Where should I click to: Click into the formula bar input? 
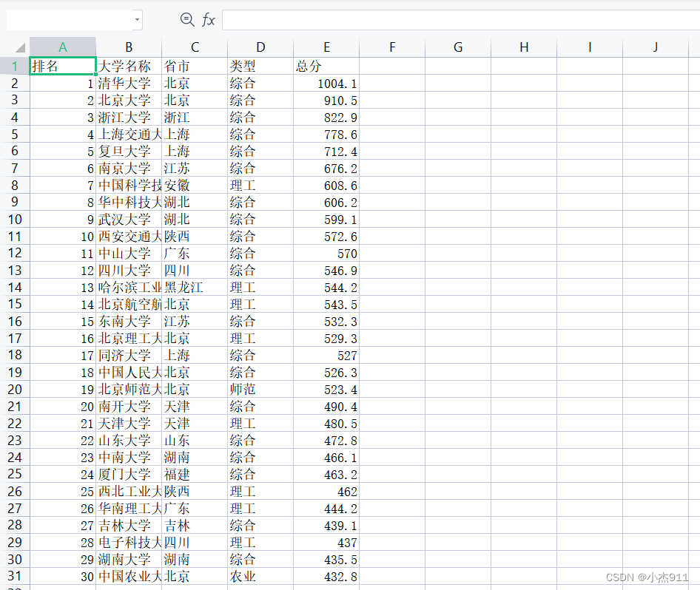[461, 20]
